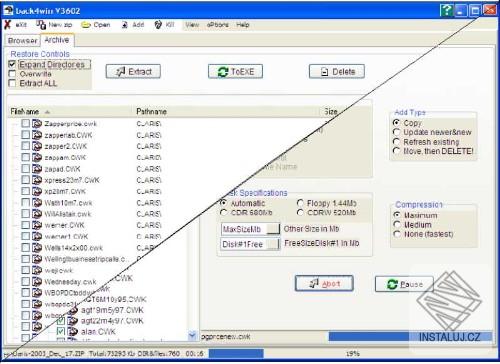Screen dimensions: 500x364
Task: Select the file row xp28m7.CWK
Action: pos(65,191)
